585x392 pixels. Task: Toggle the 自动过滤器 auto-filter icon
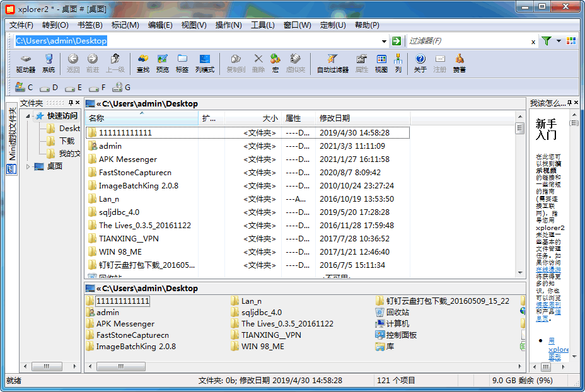332,64
